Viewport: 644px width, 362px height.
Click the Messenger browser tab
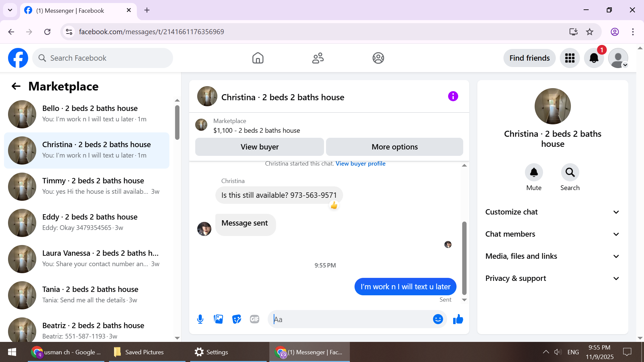point(78,10)
